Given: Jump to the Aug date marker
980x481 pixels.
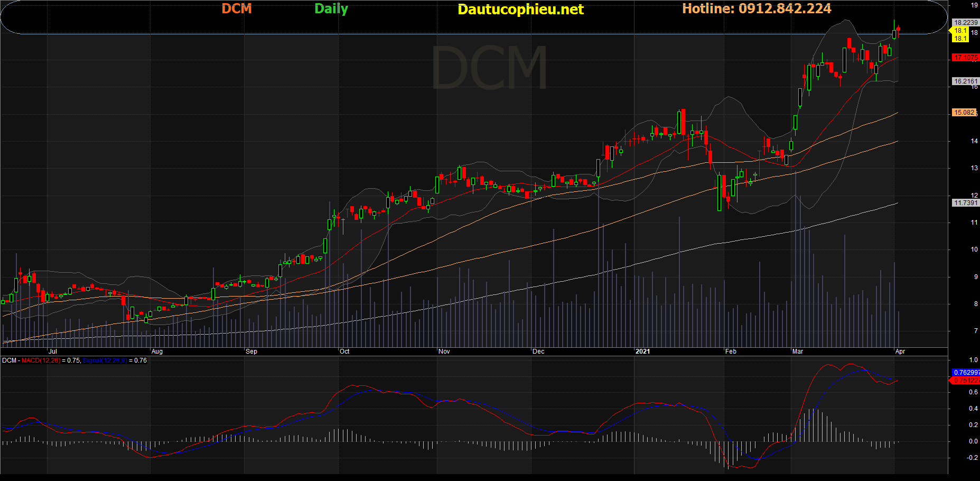Looking at the screenshot, I should [157, 351].
